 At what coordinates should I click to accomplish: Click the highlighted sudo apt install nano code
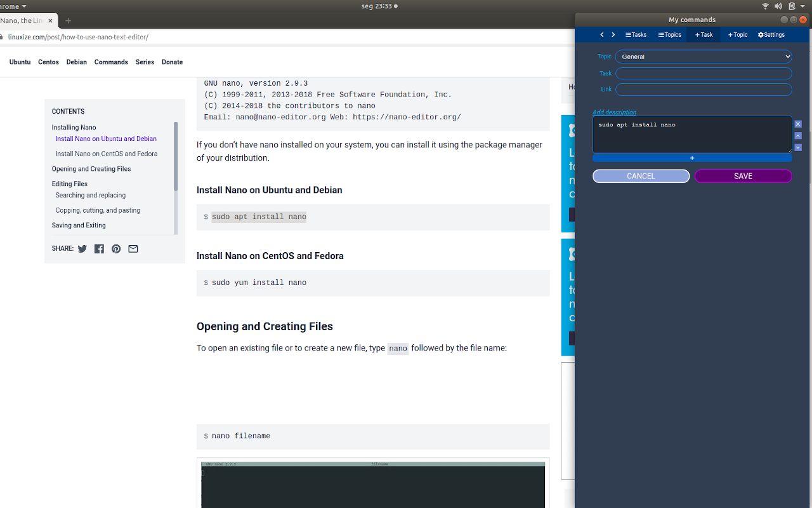point(259,217)
